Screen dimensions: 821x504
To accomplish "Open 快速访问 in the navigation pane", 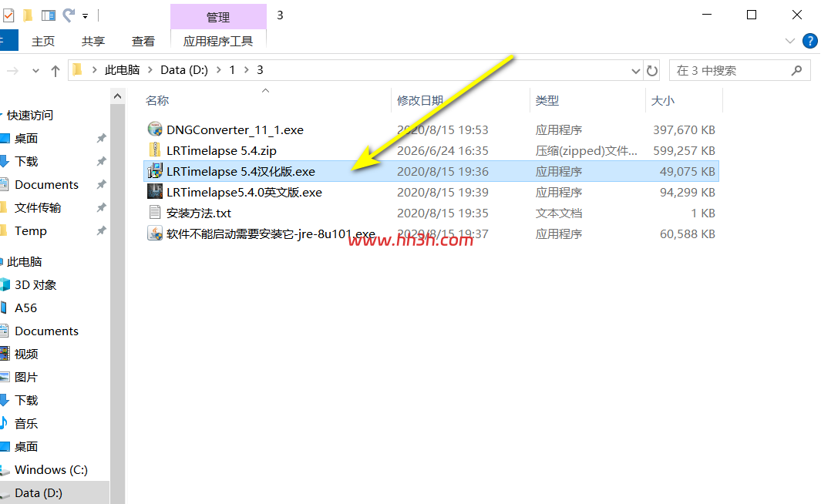I will [30, 115].
